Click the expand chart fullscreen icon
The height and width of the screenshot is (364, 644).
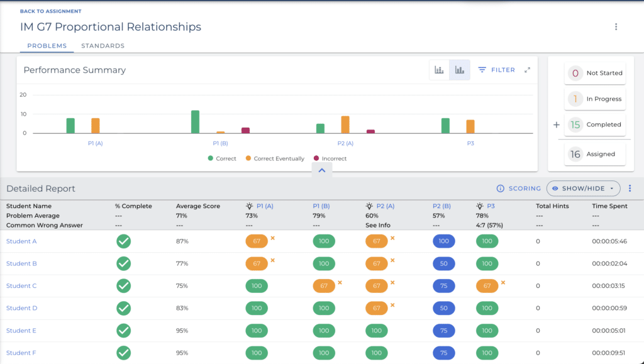tap(527, 70)
